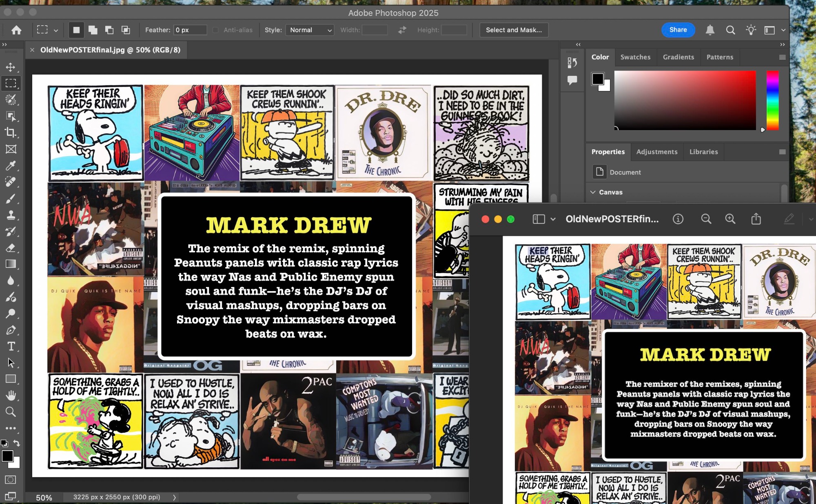
Task: Open the status bar info arrow
Action: 175,497
